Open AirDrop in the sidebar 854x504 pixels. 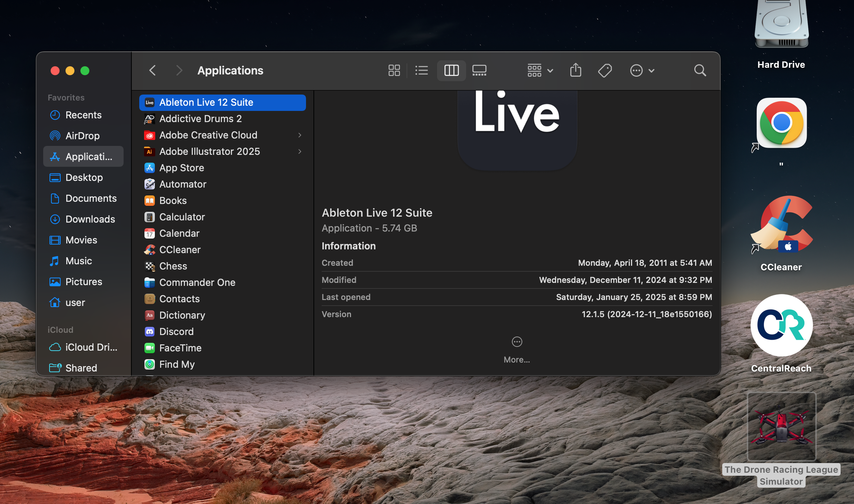tap(83, 136)
